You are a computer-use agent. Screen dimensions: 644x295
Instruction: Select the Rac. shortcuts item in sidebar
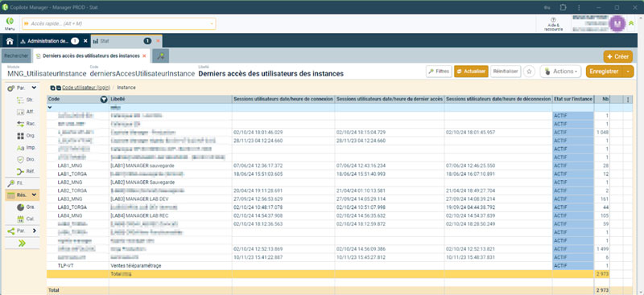(26, 124)
